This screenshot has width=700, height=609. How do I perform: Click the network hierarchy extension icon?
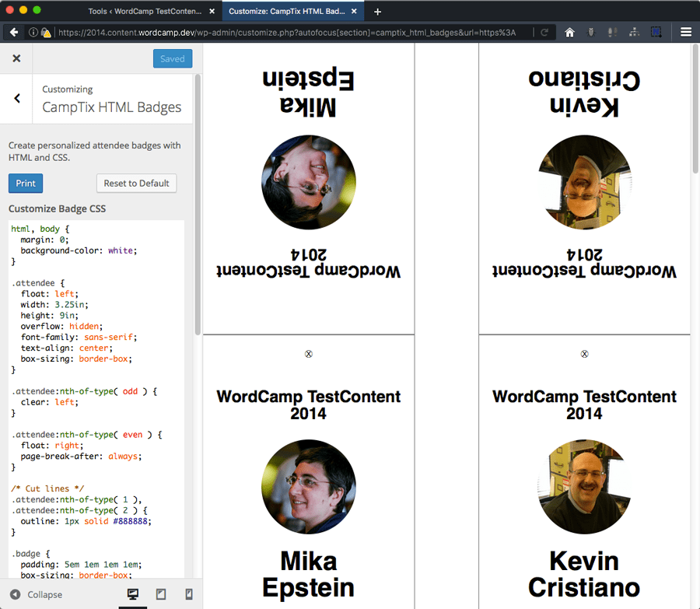[x=634, y=32]
